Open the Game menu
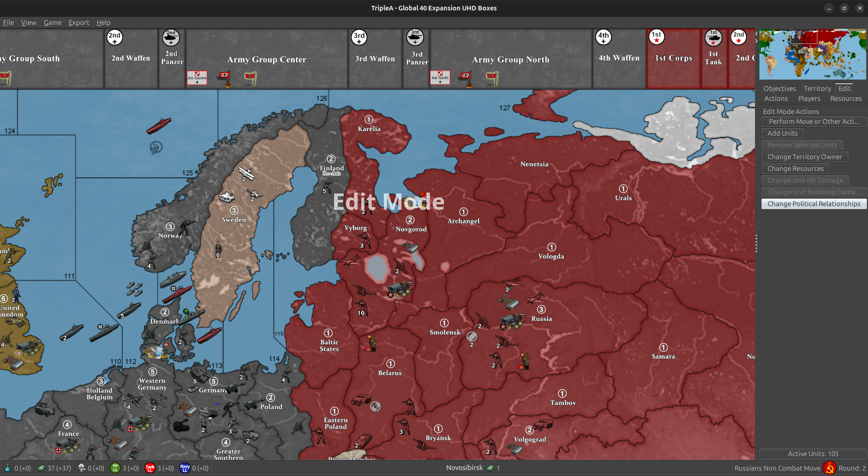 52,23
